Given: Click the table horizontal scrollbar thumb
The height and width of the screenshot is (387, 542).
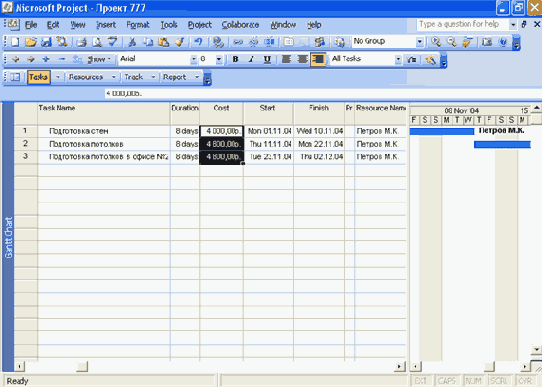Looking at the screenshot, I should [x=82, y=366].
